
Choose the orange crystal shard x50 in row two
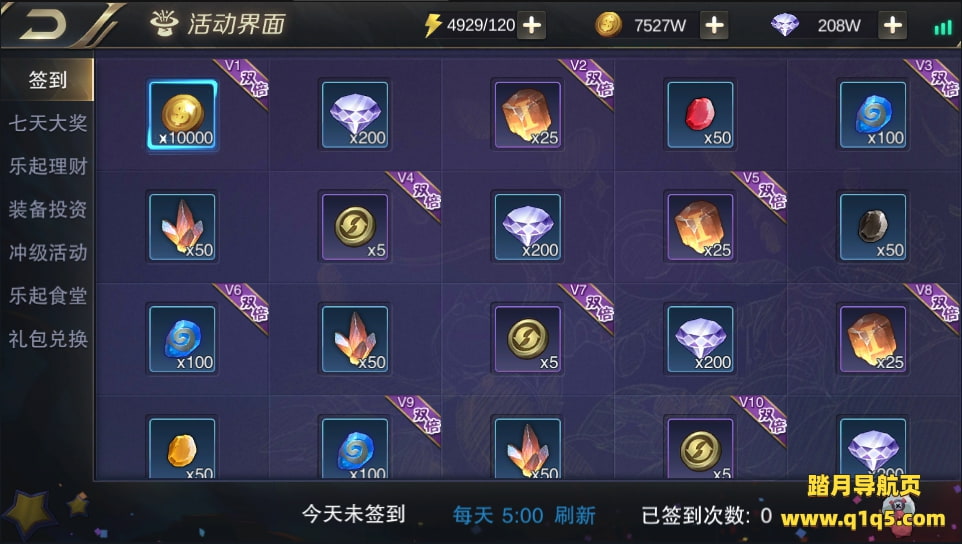click(182, 227)
